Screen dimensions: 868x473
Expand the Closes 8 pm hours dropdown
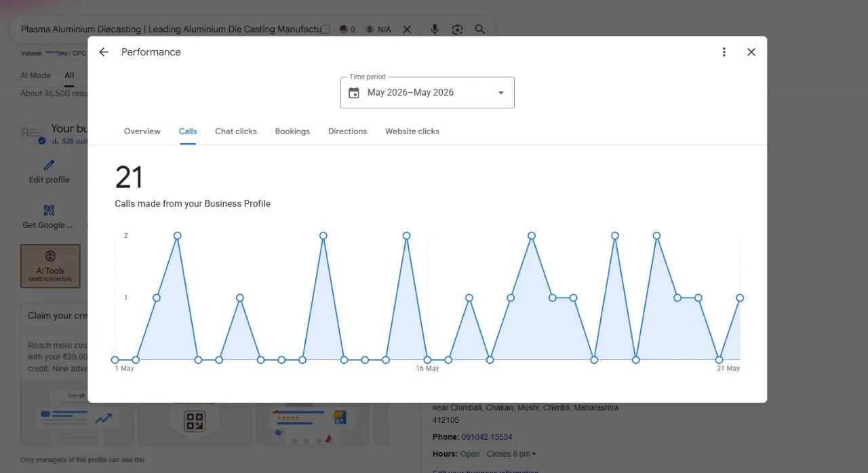(x=512, y=454)
